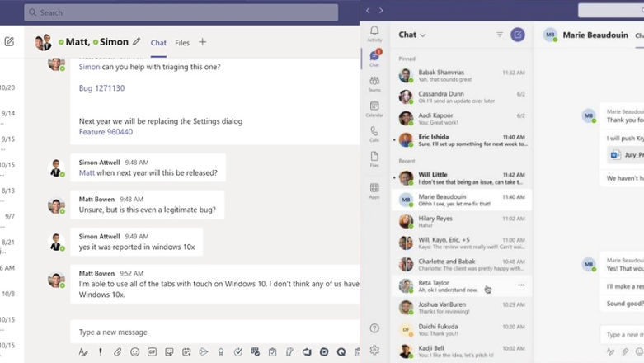Start a new chat with left window compose icon
This screenshot has height=363, width=644.
click(x=9, y=41)
